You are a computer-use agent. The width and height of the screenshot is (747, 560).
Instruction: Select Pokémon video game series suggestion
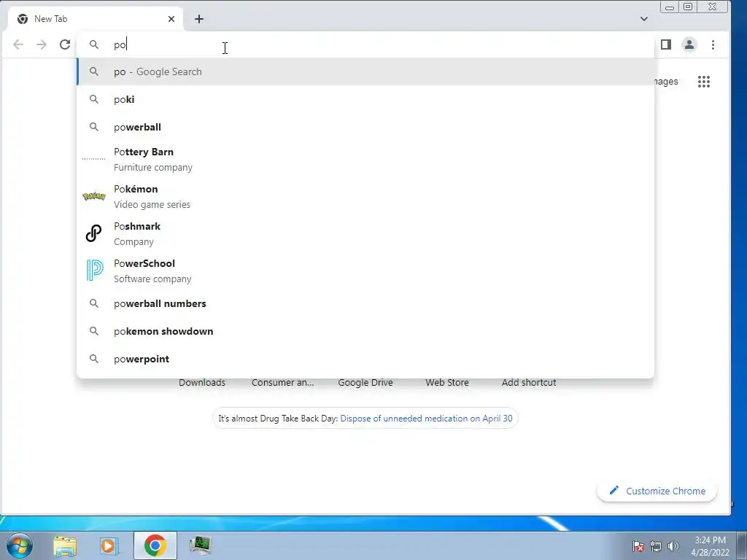(x=365, y=197)
